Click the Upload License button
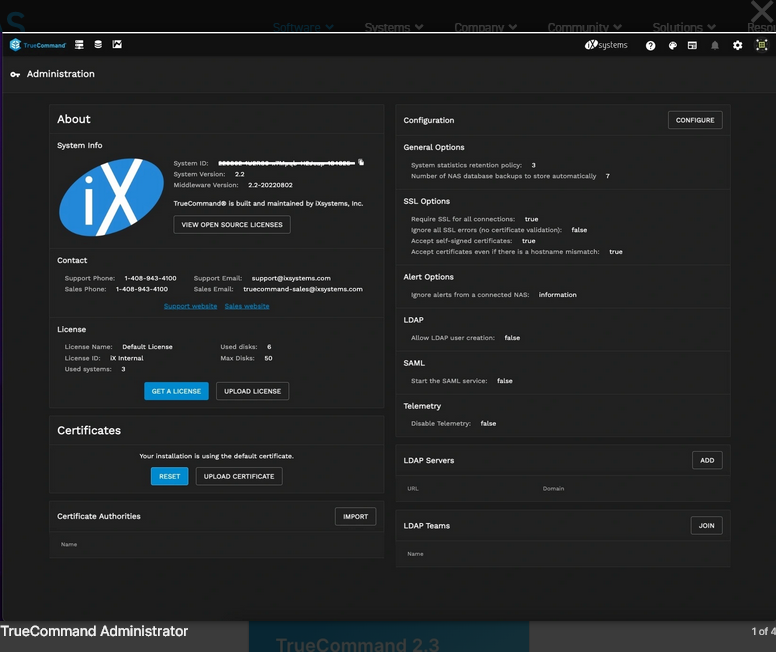 tap(252, 391)
